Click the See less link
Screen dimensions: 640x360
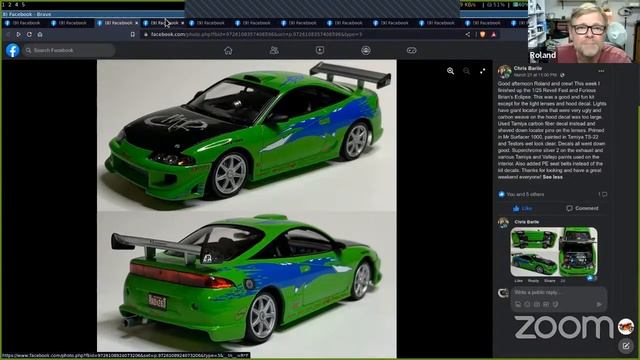[553, 177]
